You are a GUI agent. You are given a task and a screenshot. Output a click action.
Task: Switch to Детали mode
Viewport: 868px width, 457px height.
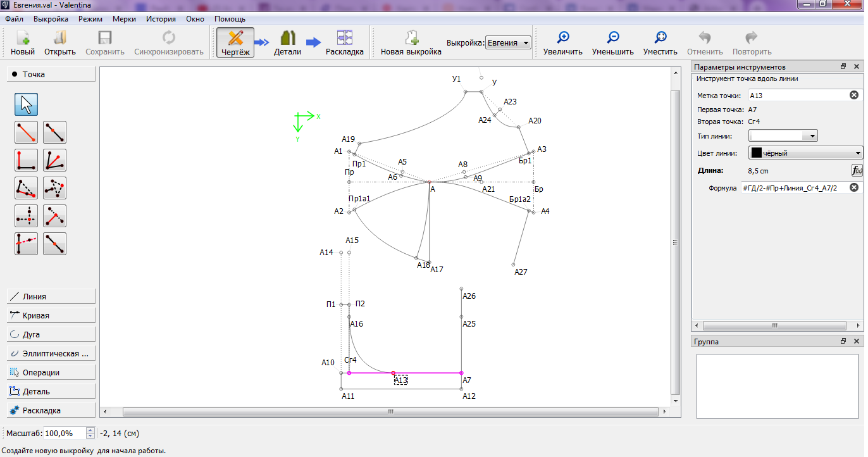coord(287,43)
